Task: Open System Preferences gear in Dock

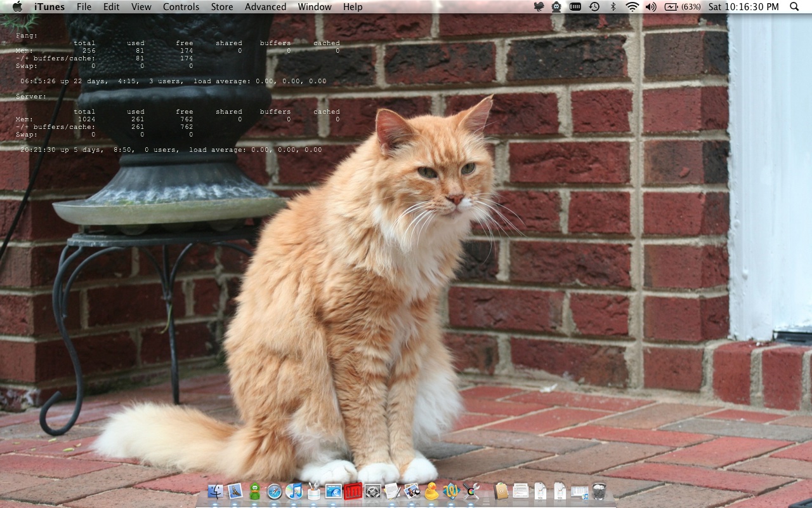Action: pyautogui.click(x=373, y=490)
